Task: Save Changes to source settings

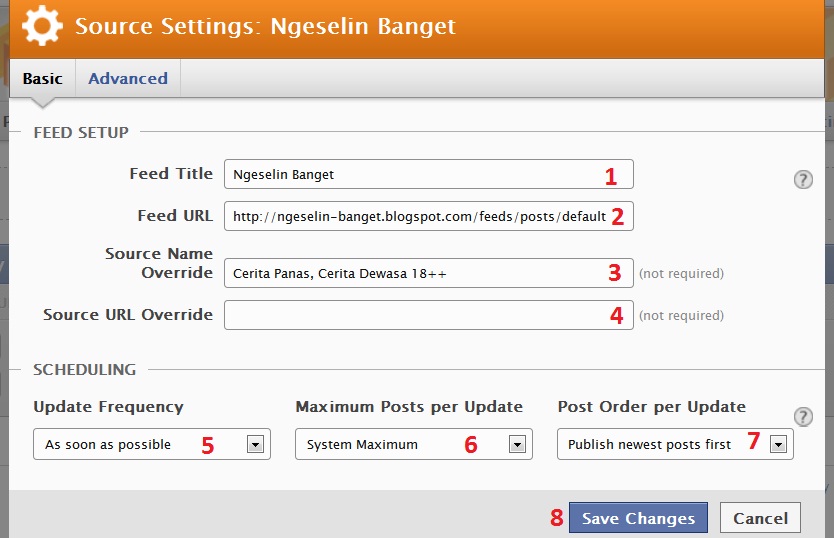Action: click(638, 518)
